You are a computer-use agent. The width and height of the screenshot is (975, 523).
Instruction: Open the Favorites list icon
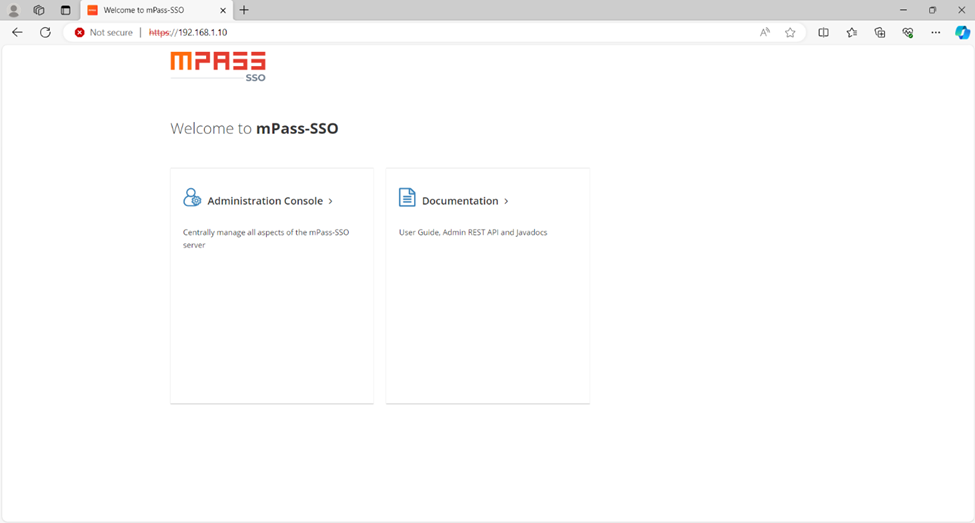tap(852, 32)
